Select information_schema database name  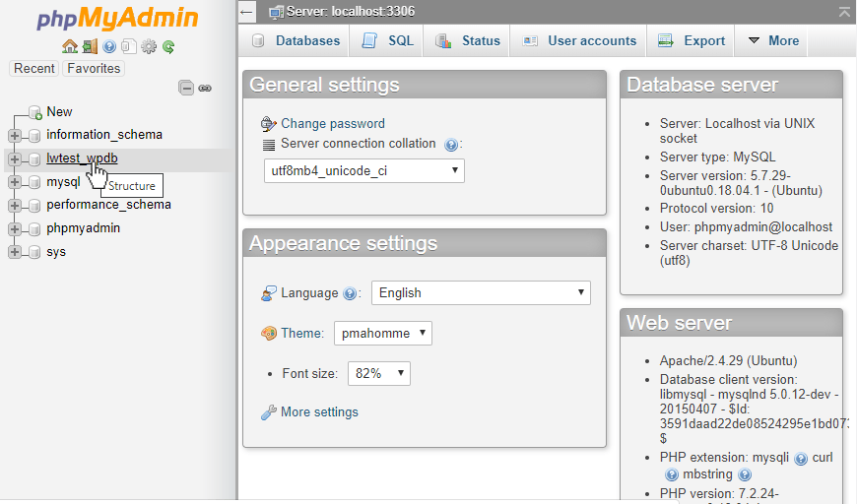click(104, 135)
